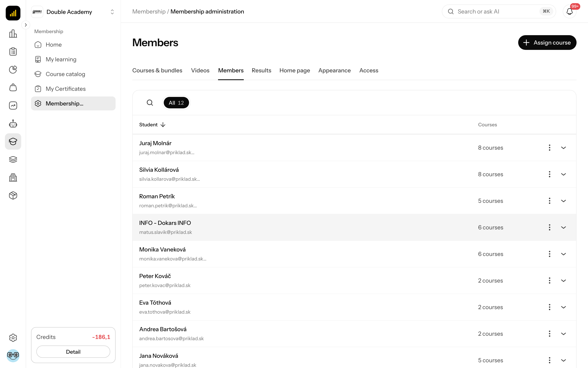Expand Juraj Molnár's course details
Viewport: 588px width, 368px height.
click(563, 148)
